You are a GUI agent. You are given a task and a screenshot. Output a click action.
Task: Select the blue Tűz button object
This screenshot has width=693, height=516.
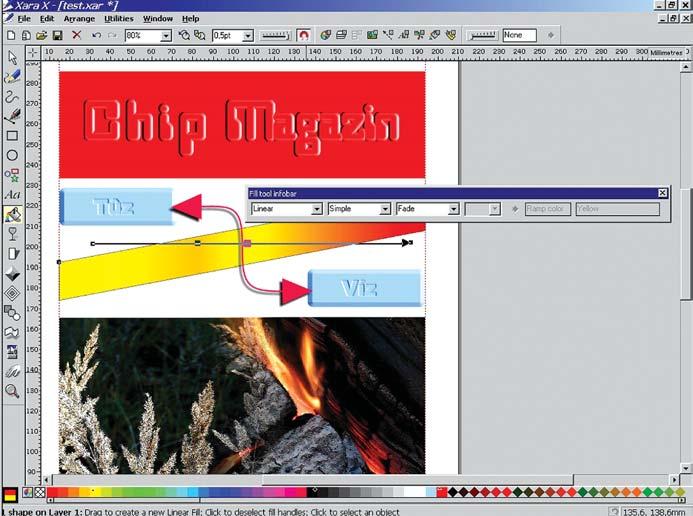point(116,207)
